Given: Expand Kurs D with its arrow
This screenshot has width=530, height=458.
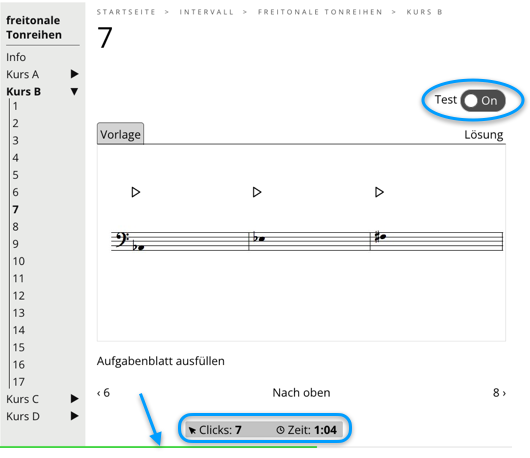Looking at the screenshot, I should click(x=74, y=416).
